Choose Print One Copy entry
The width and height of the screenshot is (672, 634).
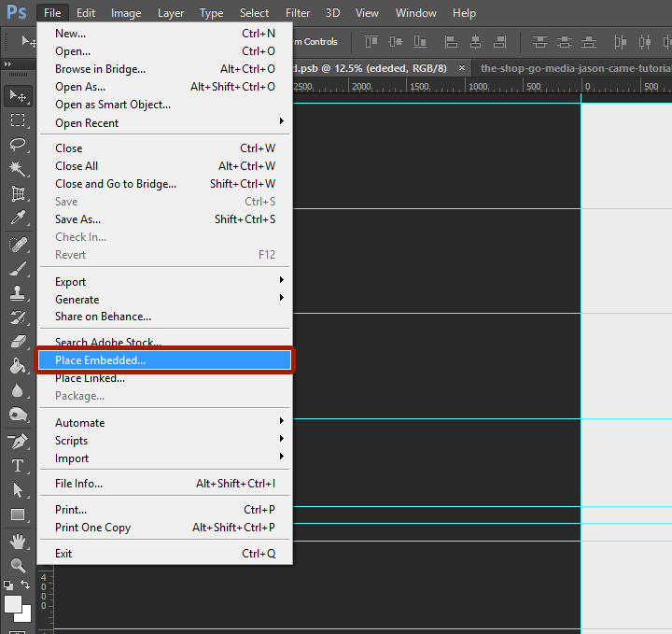click(164, 528)
